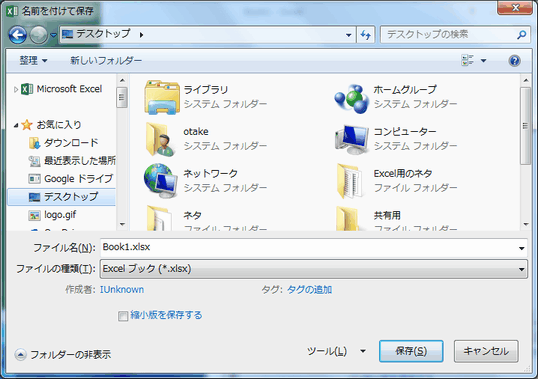Open ダウンロード in favorites
Screen dimensions: 538x379
[64, 143]
